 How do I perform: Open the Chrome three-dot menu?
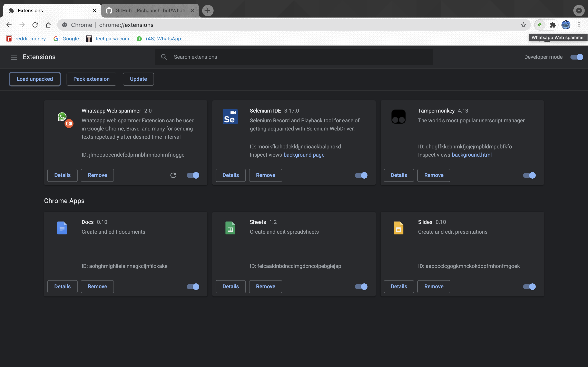(x=579, y=25)
